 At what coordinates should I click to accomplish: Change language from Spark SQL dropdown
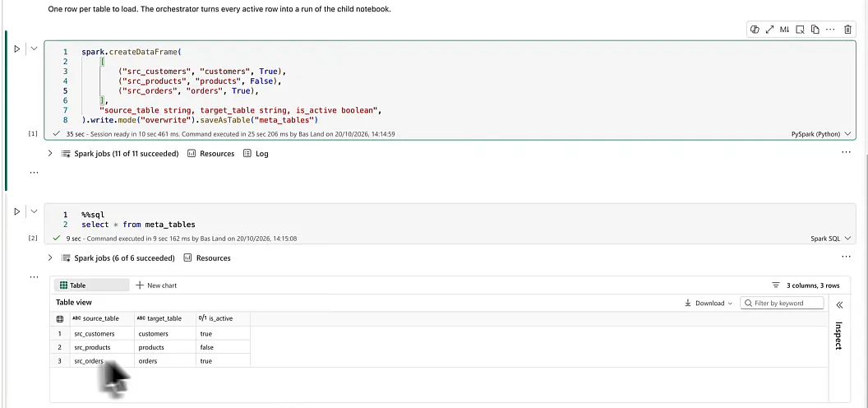pyautogui.click(x=830, y=239)
